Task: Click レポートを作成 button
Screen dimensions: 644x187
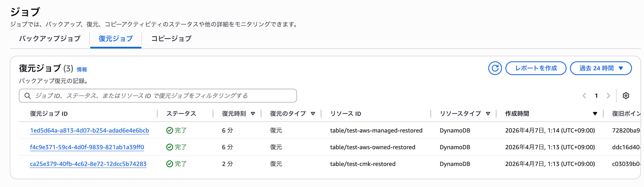Action: click(536, 68)
